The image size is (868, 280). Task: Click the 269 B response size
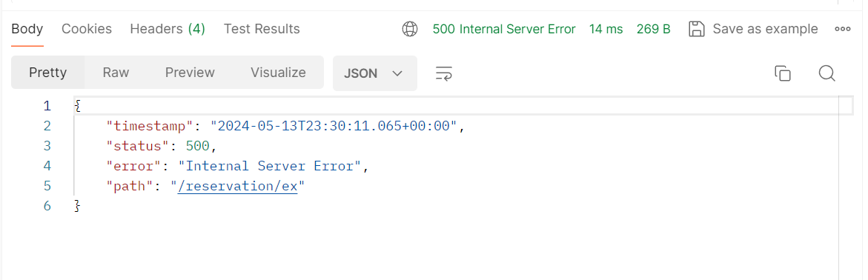pyautogui.click(x=653, y=29)
